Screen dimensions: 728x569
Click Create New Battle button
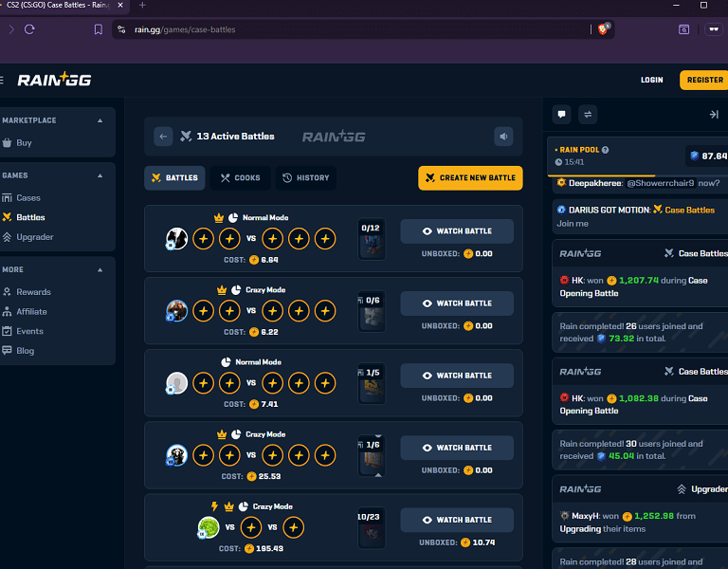tap(470, 178)
